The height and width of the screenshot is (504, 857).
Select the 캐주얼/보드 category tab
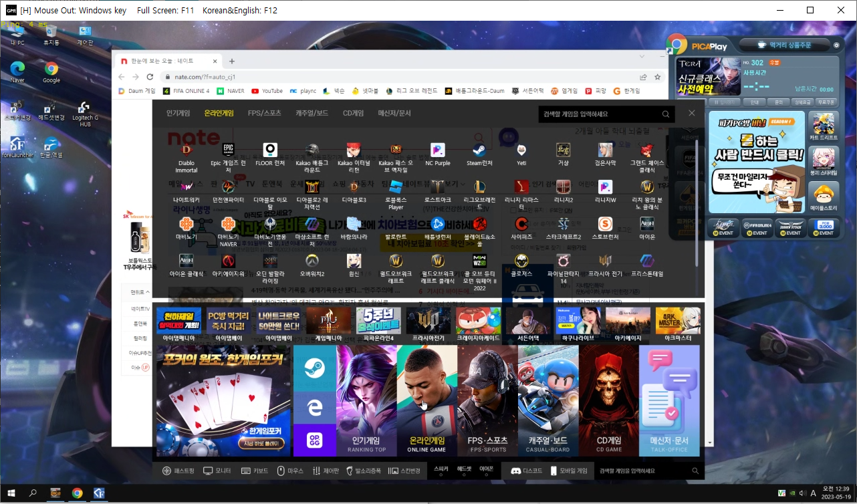(x=312, y=113)
